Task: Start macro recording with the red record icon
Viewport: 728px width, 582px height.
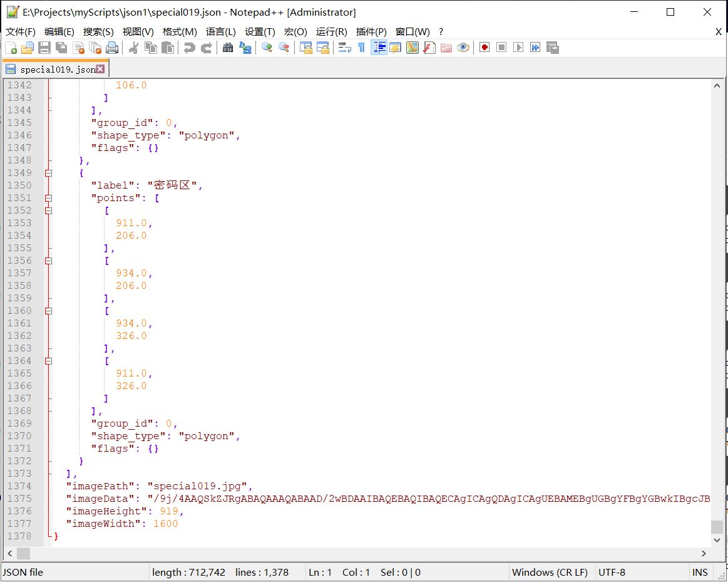Action: 485,47
